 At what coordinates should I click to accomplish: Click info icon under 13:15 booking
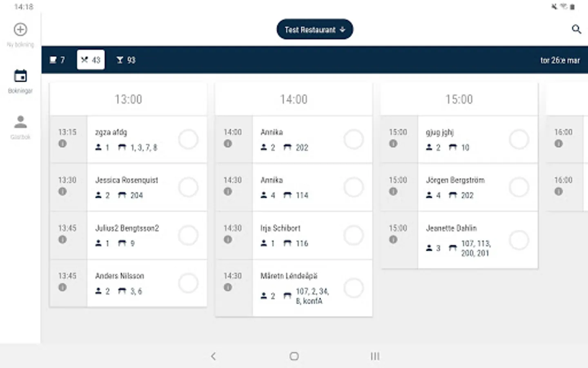62,144
